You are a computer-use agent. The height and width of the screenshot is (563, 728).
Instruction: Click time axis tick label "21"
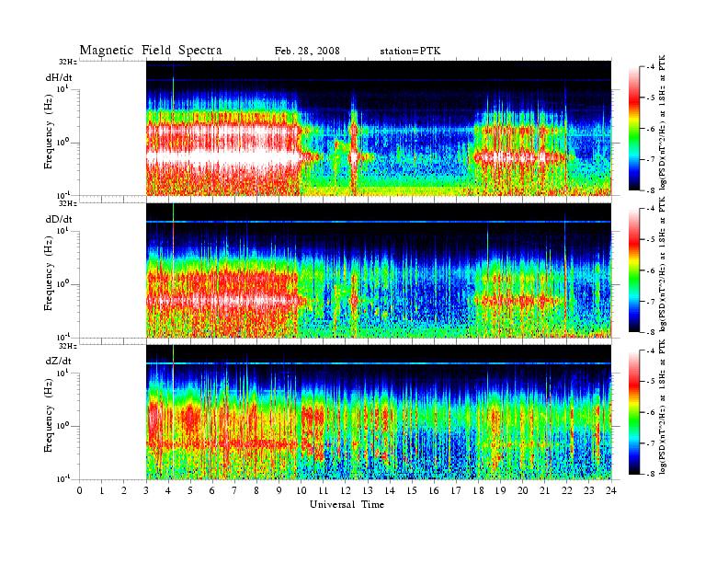(544, 490)
